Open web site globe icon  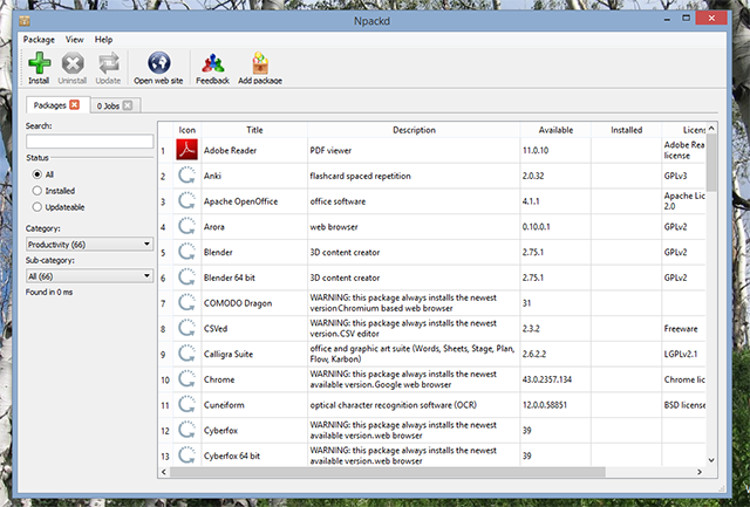pos(159,63)
